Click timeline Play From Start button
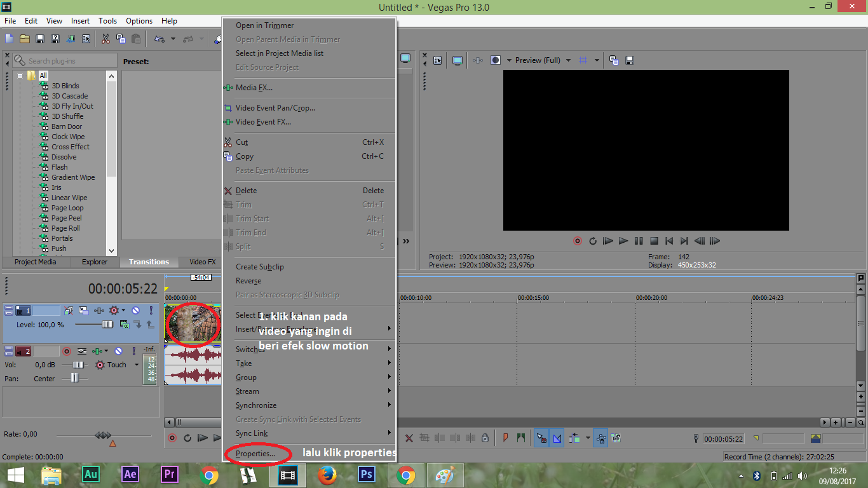Viewport: 868px width, 488px height. coord(203,438)
